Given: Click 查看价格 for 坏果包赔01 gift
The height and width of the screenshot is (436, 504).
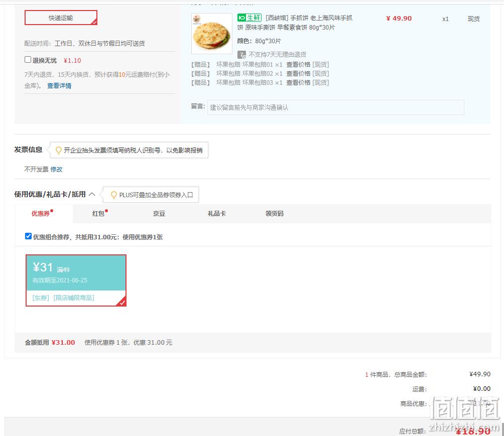Looking at the screenshot, I should click(x=298, y=65).
